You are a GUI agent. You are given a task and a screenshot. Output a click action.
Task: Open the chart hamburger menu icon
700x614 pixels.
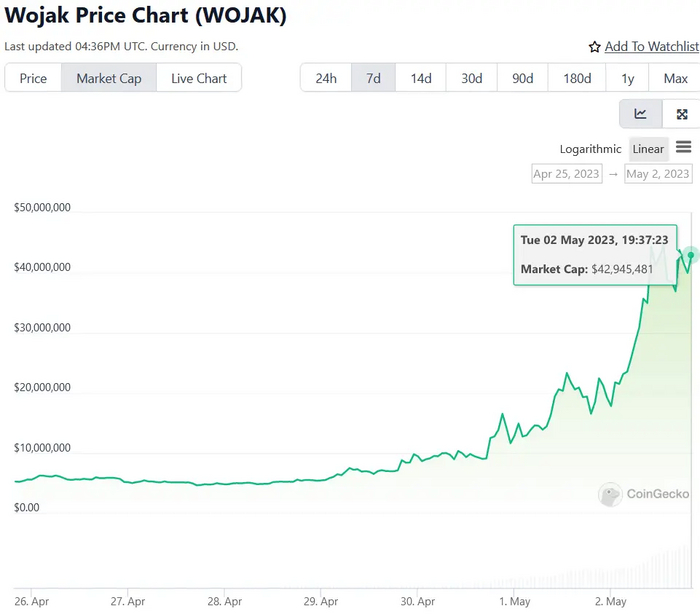(684, 148)
